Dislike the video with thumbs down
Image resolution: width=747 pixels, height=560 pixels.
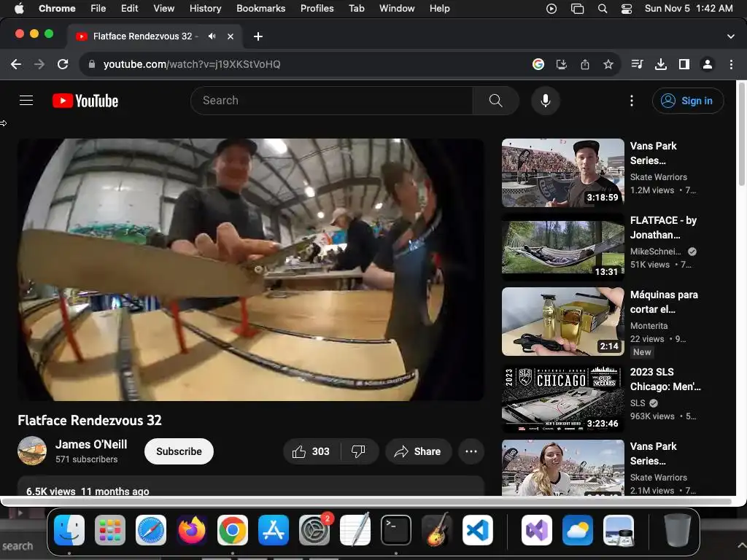point(359,451)
